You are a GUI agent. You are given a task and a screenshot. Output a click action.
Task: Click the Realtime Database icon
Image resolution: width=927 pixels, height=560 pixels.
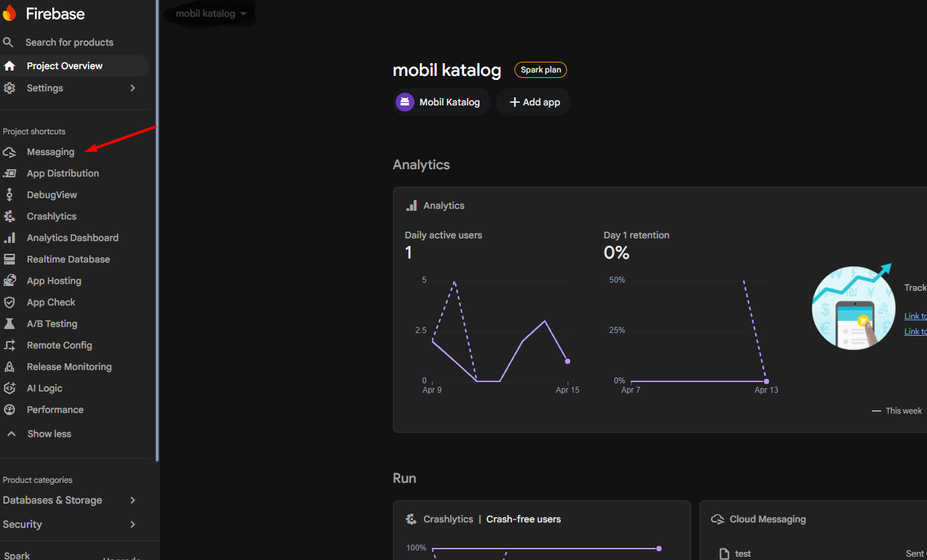pyautogui.click(x=9, y=259)
